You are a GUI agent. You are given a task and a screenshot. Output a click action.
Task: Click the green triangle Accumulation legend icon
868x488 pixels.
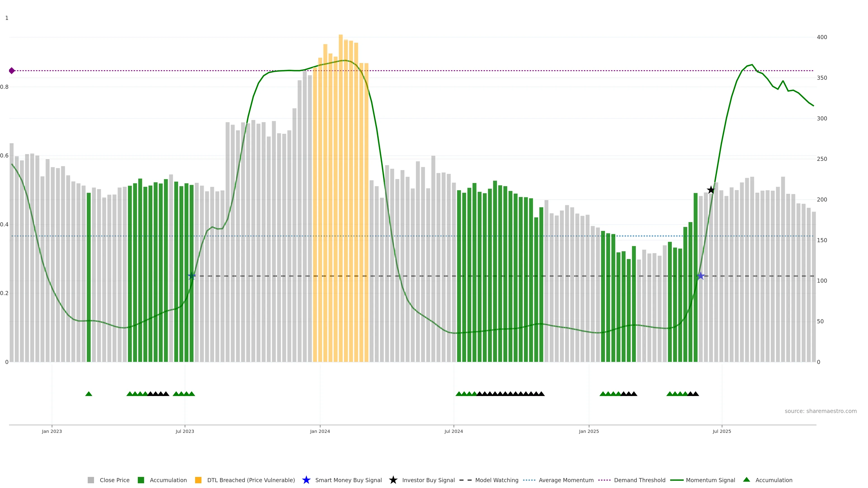click(746, 480)
